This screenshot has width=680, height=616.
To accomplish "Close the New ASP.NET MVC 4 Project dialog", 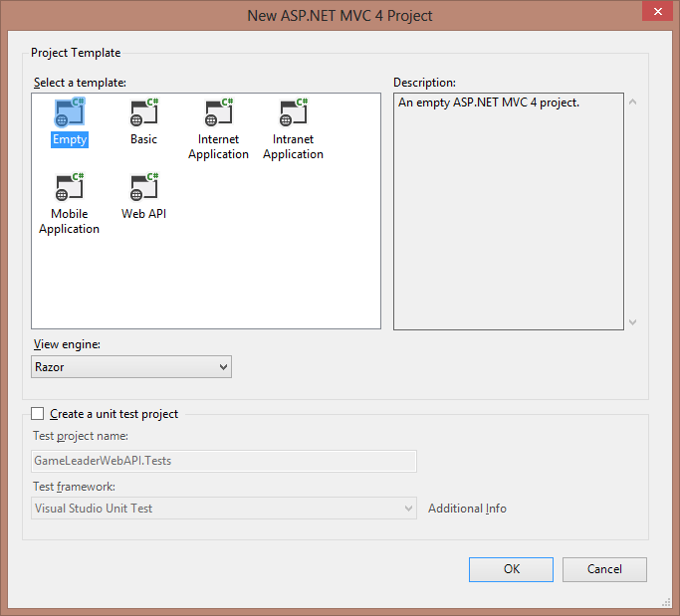I will tap(657, 11).
